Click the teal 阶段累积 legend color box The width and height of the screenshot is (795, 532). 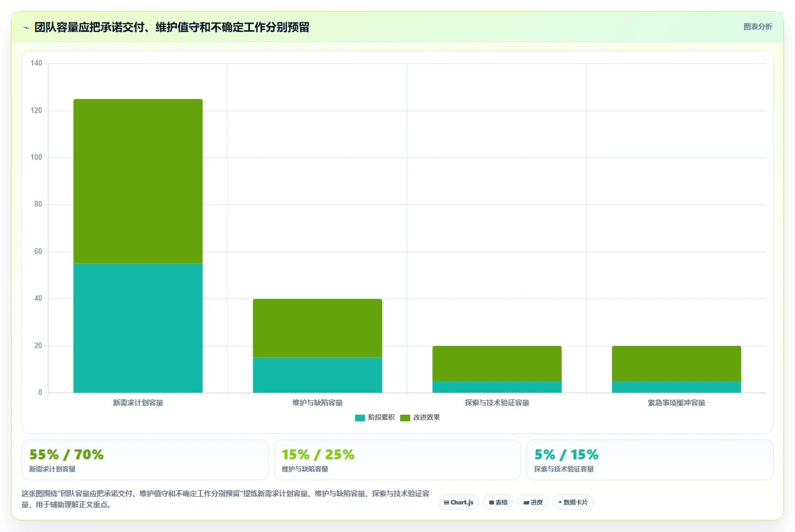(x=360, y=418)
